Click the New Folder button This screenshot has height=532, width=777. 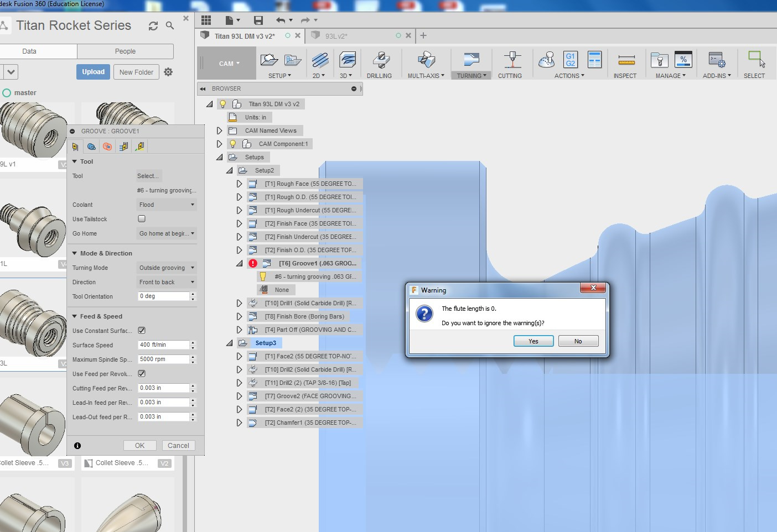136,72
